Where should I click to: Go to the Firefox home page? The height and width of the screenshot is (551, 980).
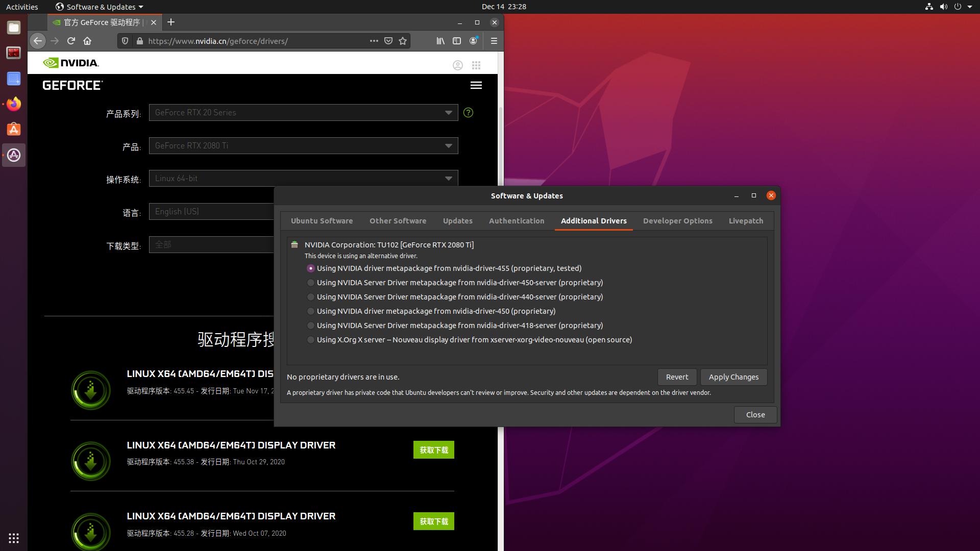click(87, 41)
